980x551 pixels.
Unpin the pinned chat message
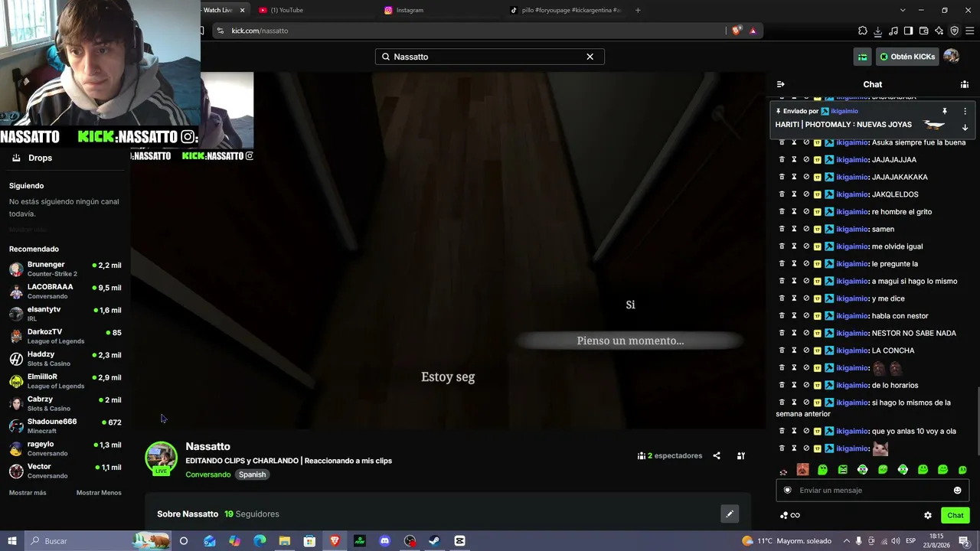[x=945, y=112]
